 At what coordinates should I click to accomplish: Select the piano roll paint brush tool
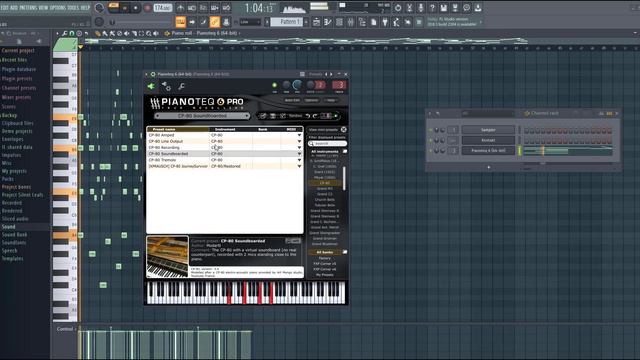[x=105, y=33]
